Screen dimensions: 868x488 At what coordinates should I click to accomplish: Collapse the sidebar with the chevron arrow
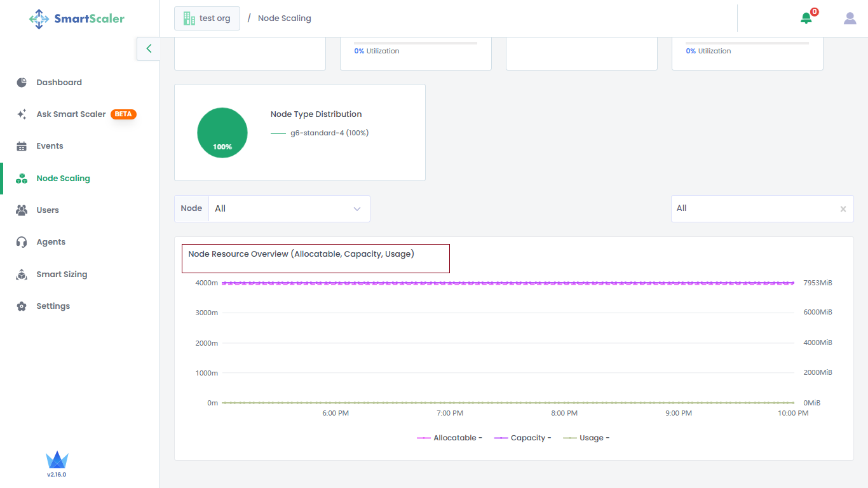(149, 48)
